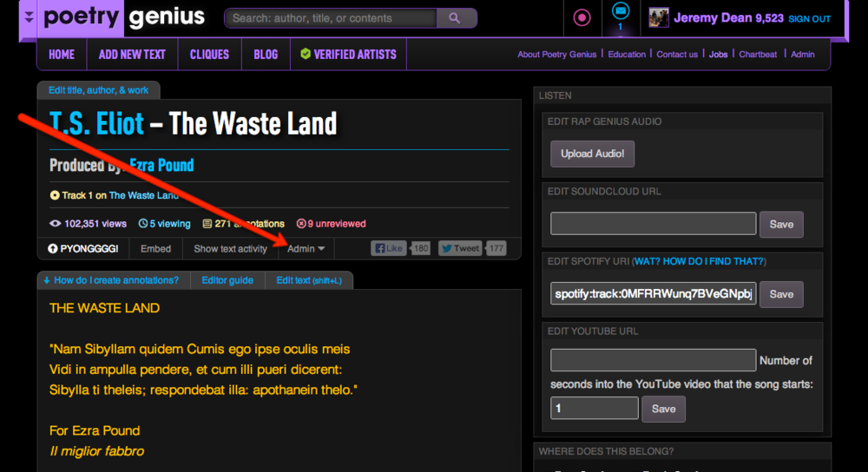Image resolution: width=868 pixels, height=472 pixels.
Task: Expand the arrow menu left of the poetry logo
Action: tap(30, 17)
